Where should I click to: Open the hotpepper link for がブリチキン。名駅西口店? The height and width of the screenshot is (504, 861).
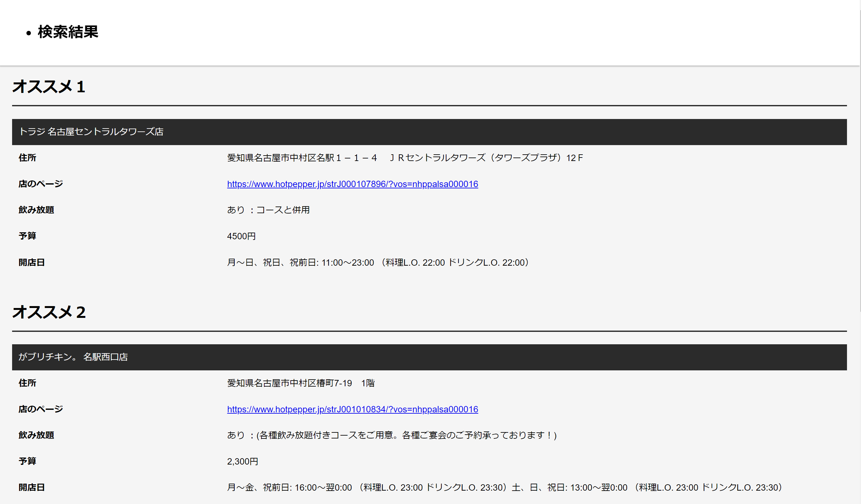[352, 409]
